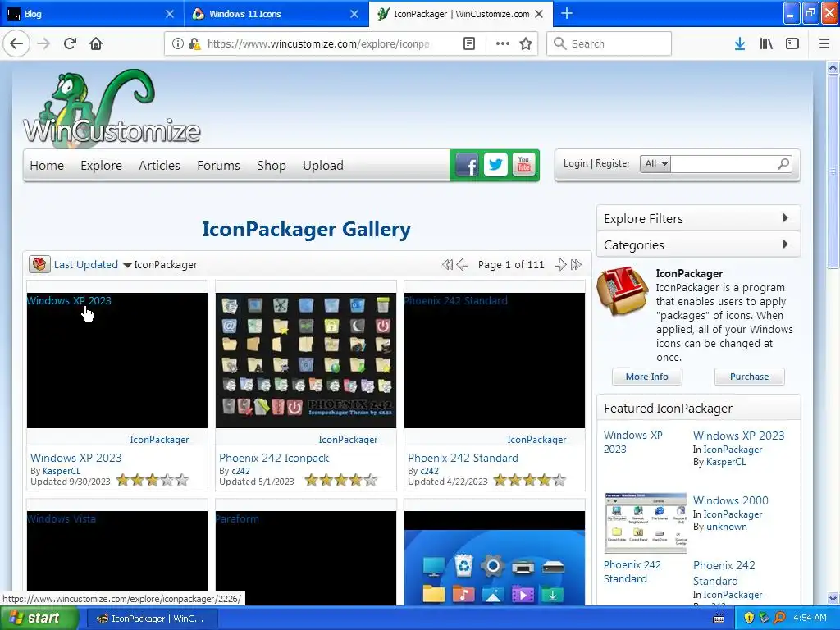This screenshot has width=840, height=630.
Task: Click the browser forward arrow
Action: (43, 44)
